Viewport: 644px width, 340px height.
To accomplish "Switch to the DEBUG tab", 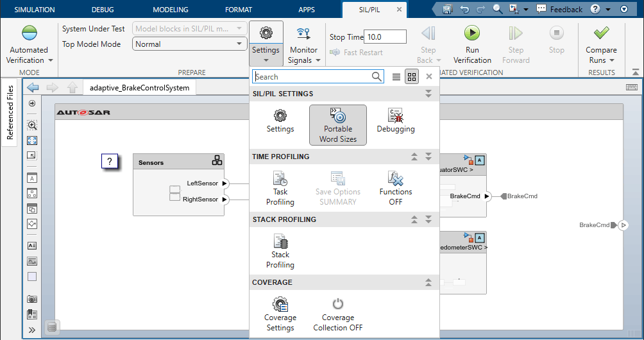I will point(103,10).
